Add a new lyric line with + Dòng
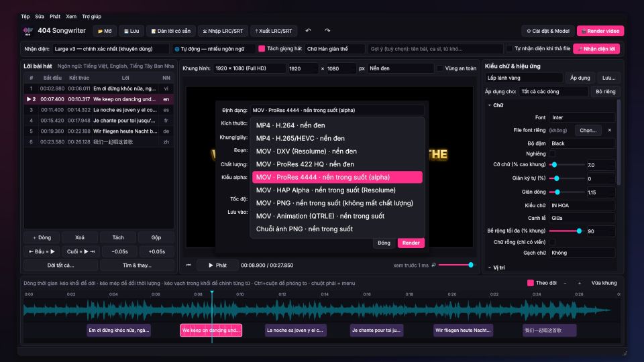 [x=42, y=237]
